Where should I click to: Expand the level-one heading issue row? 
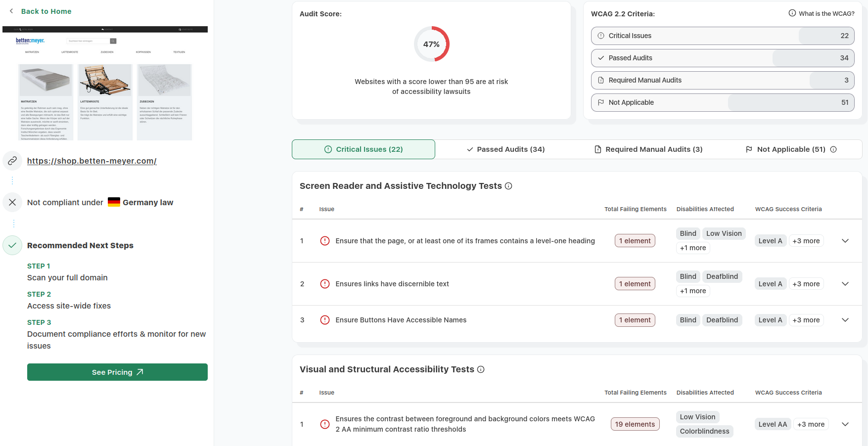pyautogui.click(x=845, y=241)
